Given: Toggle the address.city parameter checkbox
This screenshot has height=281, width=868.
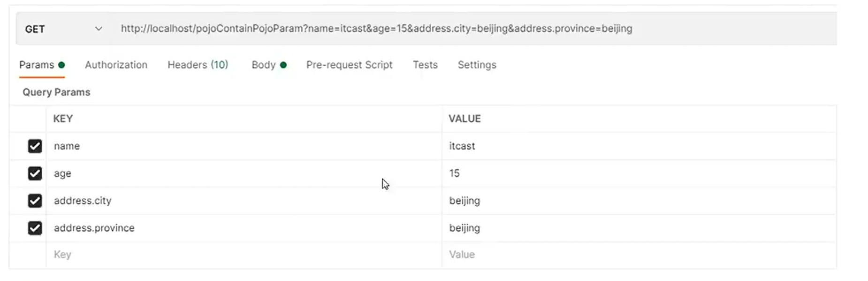Looking at the screenshot, I should [35, 201].
